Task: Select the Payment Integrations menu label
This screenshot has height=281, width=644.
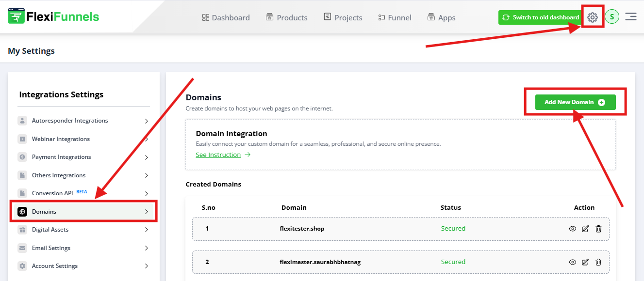Action: pos(62,157)
